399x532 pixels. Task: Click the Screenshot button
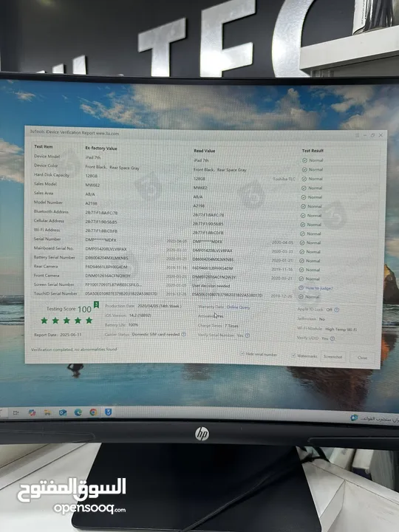tap(332, 357)
